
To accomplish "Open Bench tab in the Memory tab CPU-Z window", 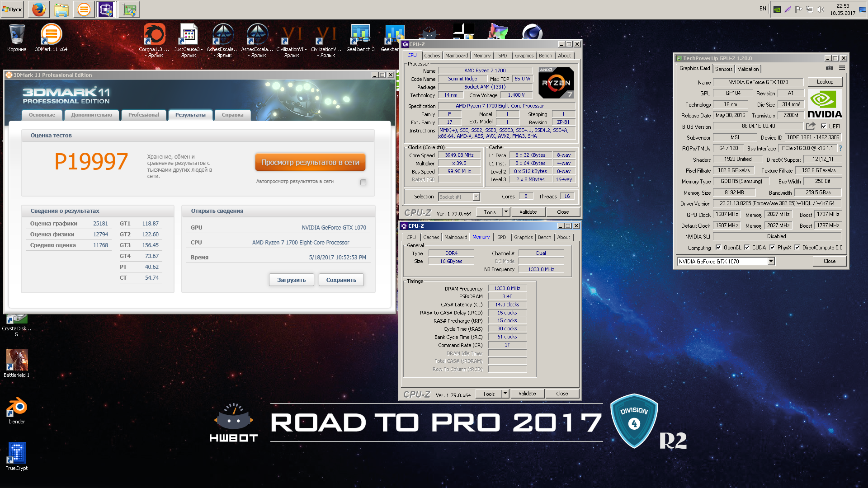I will (x=545, y=237).
